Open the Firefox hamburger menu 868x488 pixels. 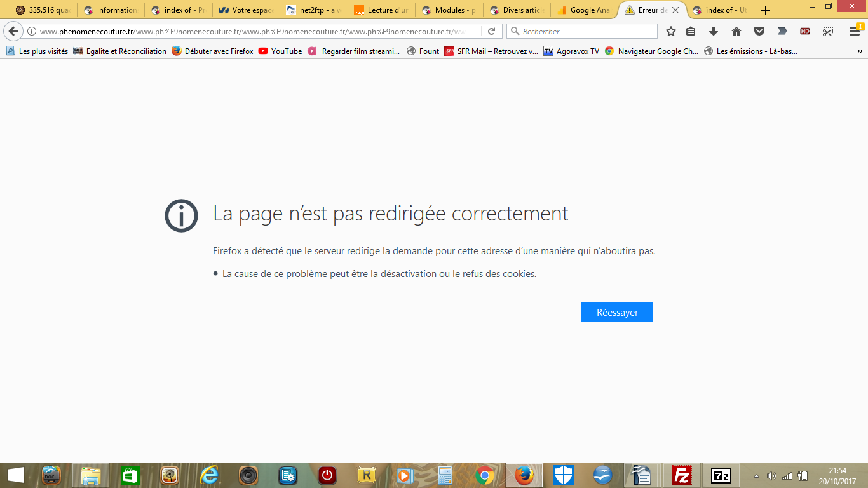855,31
